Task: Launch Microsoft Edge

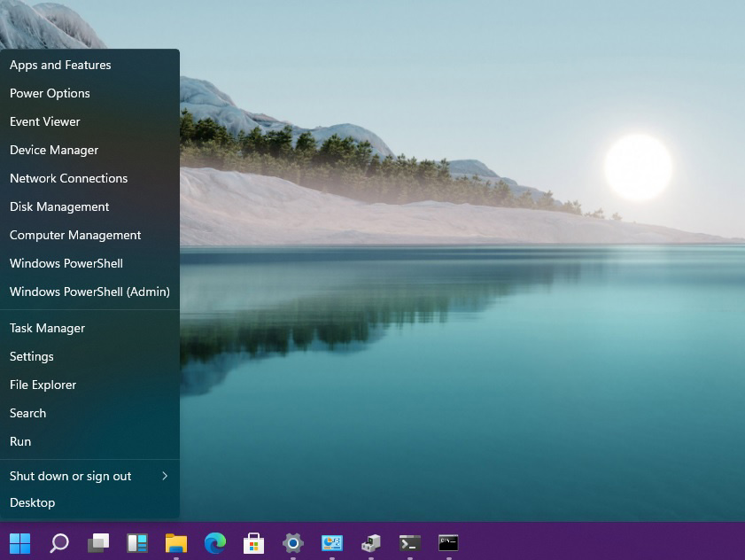Action: (214, 543)
